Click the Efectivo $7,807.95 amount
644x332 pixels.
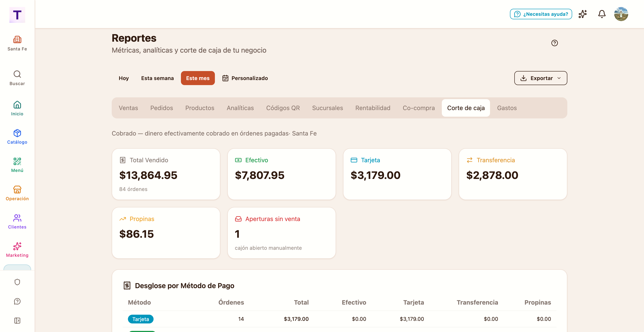(260, 175)
